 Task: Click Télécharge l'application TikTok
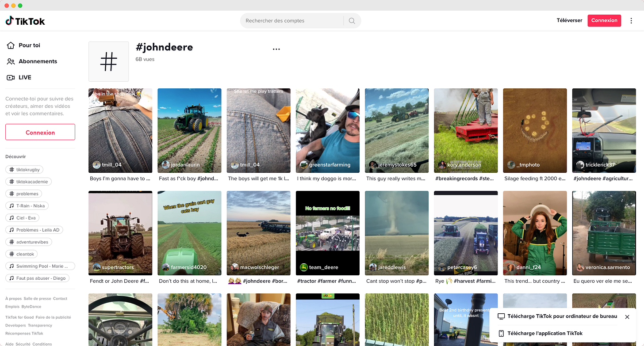tap(540, 333)
